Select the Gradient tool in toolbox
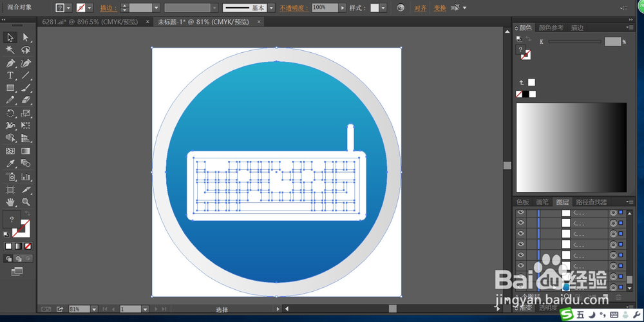Viewport: 644px width, 322px height. [26, 151]
